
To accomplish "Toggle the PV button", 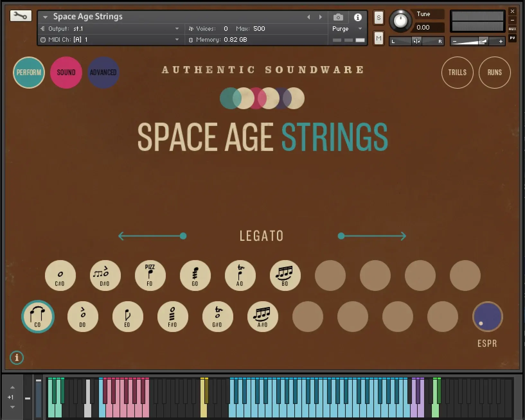I will [512, 38].
